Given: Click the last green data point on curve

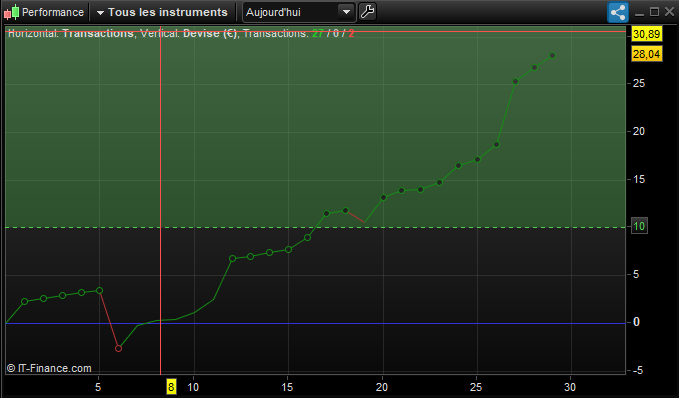Looking at the screenshot, I should click(552, 55).
